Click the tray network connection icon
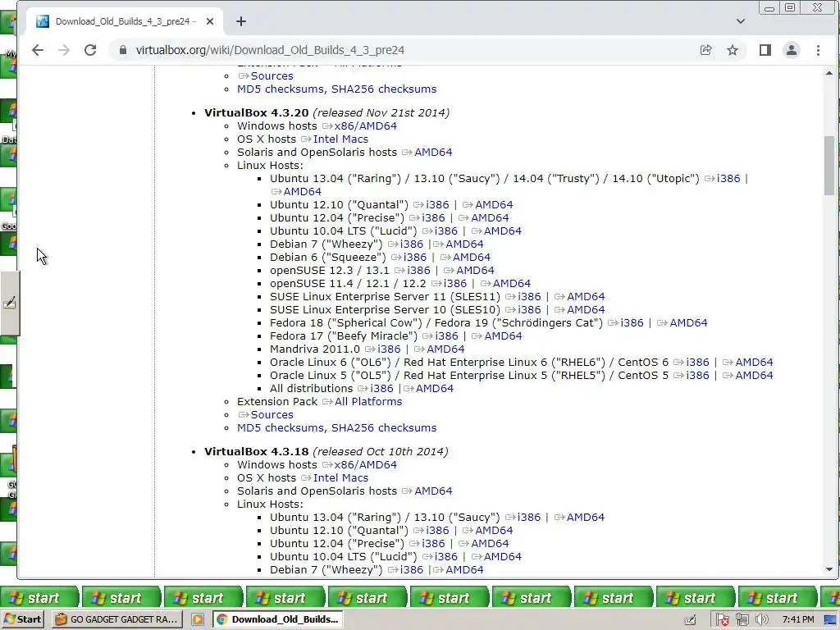The image size is (840, 630). point(742,620)
